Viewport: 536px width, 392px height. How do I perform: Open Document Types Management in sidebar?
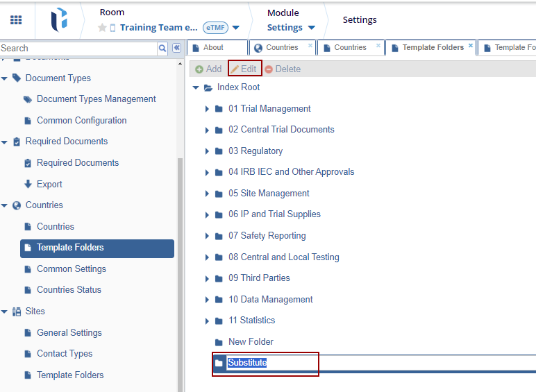pyautogui.click(x=96, y=99)
